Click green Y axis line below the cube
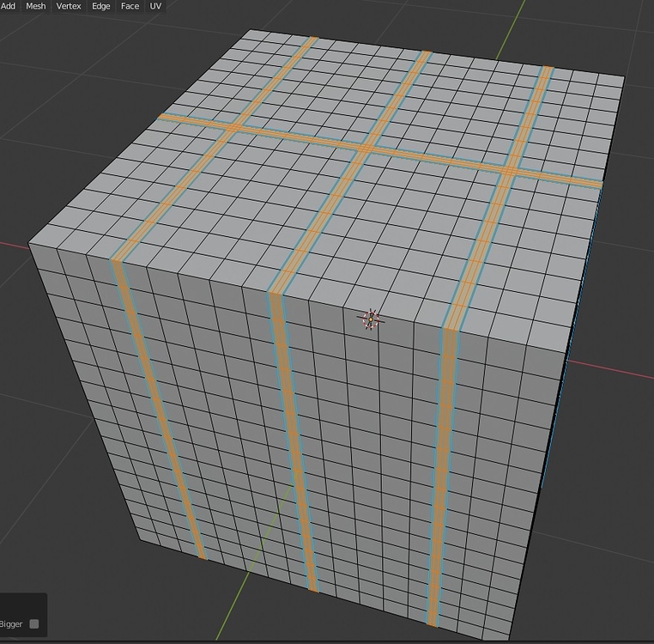The height and width of the screenshot is (644, 654). [233, 605]
